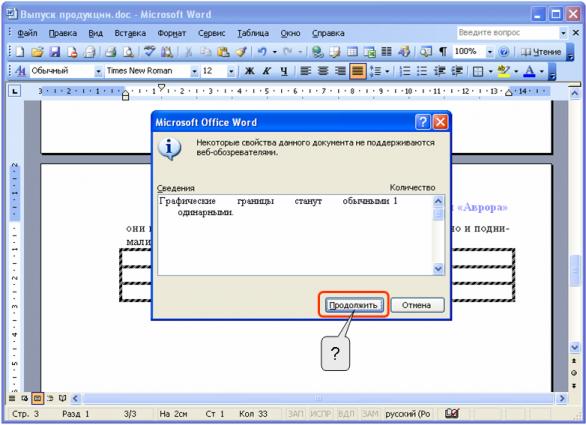Open the Columns toolbar button
The height and width of the screenshot is (425, 586).
tap(386, 52)
